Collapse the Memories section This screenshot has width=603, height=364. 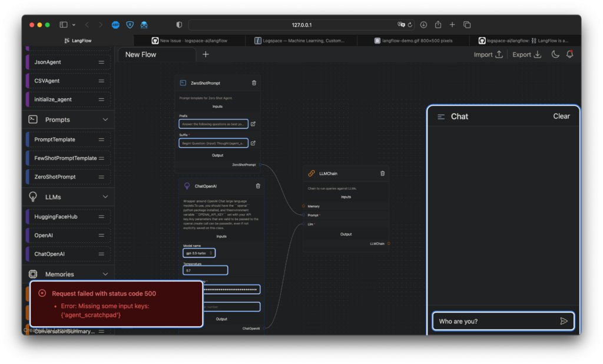point(105,274)
